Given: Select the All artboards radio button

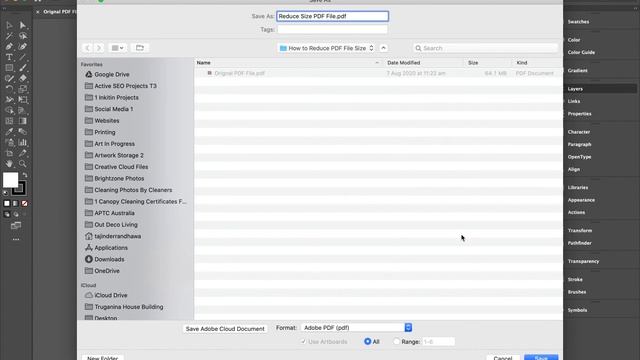Looking at the screenshot, I should (x=367, y=341).
